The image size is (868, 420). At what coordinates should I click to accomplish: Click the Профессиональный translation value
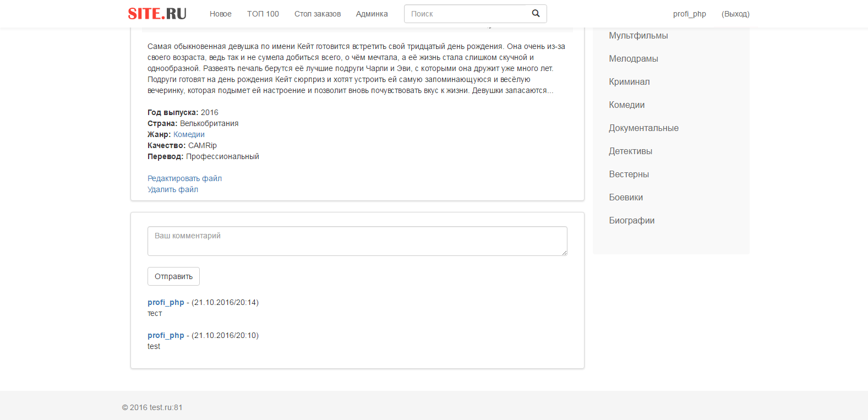pos(222,156)
